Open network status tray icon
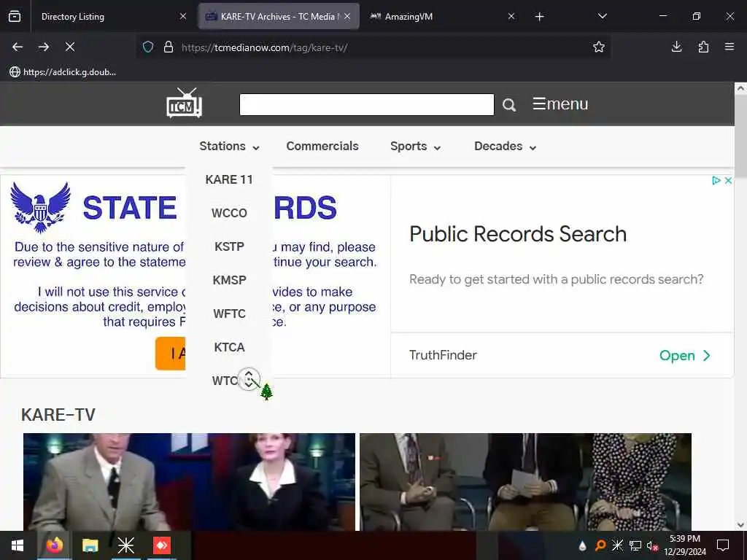 point(635,545)
